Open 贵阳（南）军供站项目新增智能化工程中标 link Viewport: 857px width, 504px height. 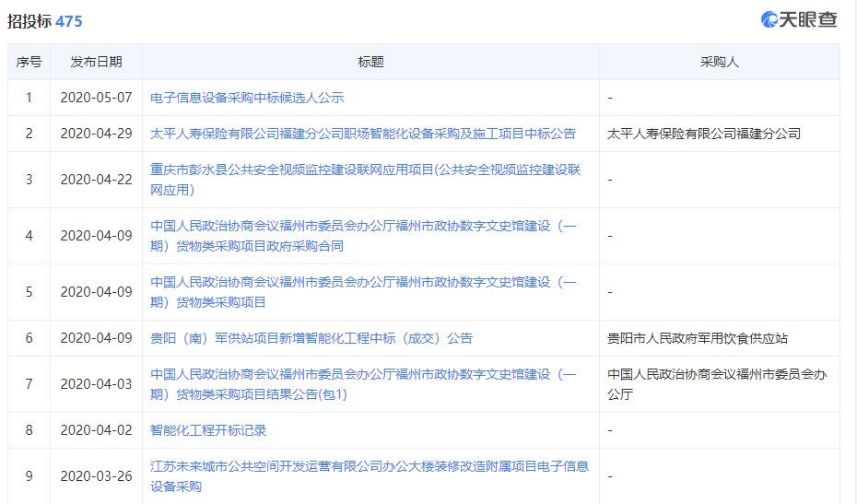point(311,338)
